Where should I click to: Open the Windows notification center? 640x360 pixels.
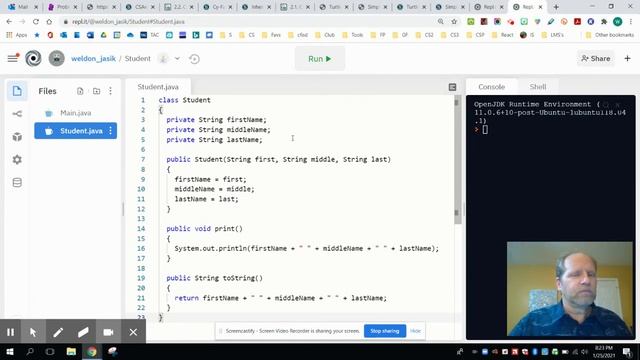tap(627, 351)
